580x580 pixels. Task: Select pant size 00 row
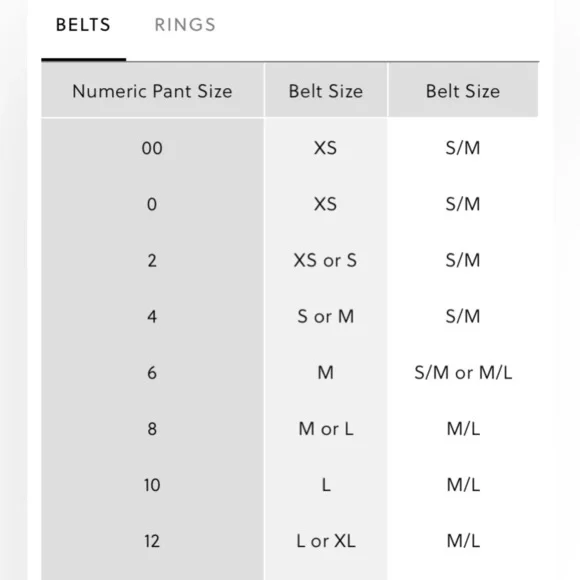[x=290, y=148]
